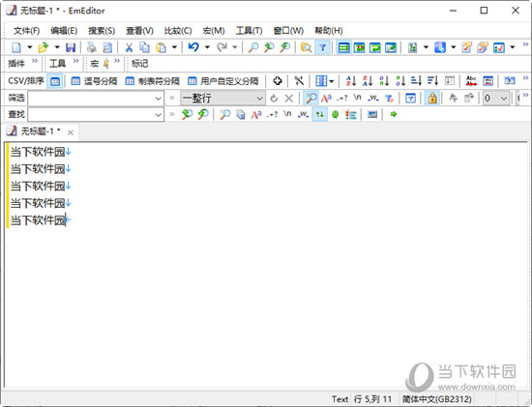Click the Wrap by Page icon
The width and height of the screenshot is (532, 407).
[x=391, y=47]
